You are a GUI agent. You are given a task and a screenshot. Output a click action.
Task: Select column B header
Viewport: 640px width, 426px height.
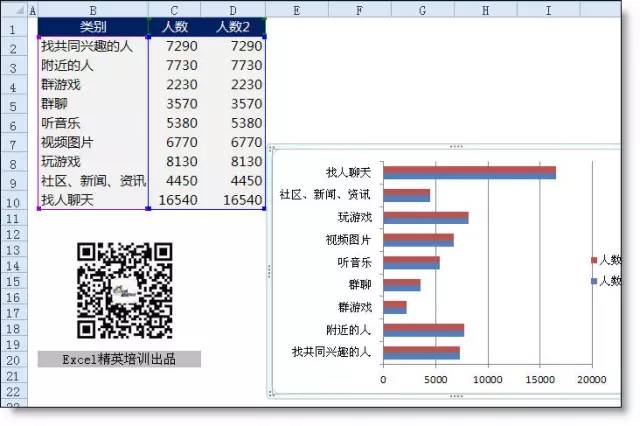[93, 10]
